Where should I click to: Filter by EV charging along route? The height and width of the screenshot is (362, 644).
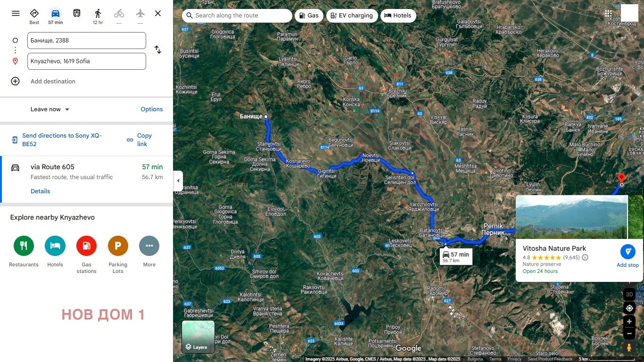coord(352,16)
